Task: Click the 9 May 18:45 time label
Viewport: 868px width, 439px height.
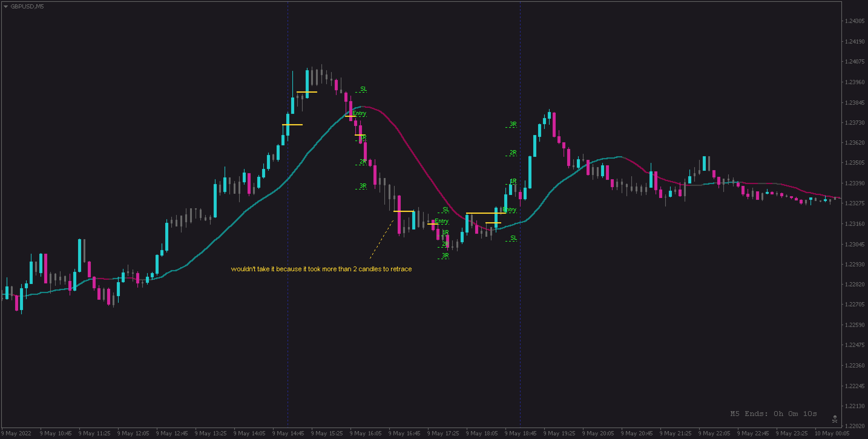Action: click(520, 433)
